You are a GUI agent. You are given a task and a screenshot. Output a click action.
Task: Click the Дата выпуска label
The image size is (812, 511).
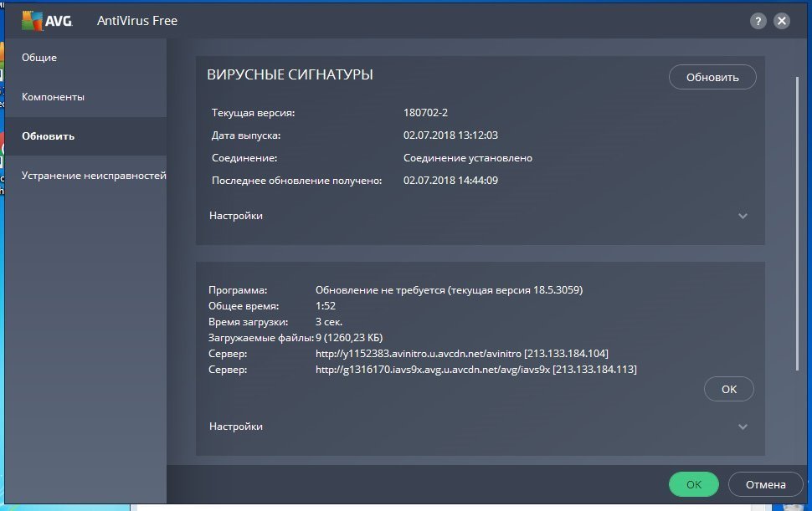click(246, 135)
